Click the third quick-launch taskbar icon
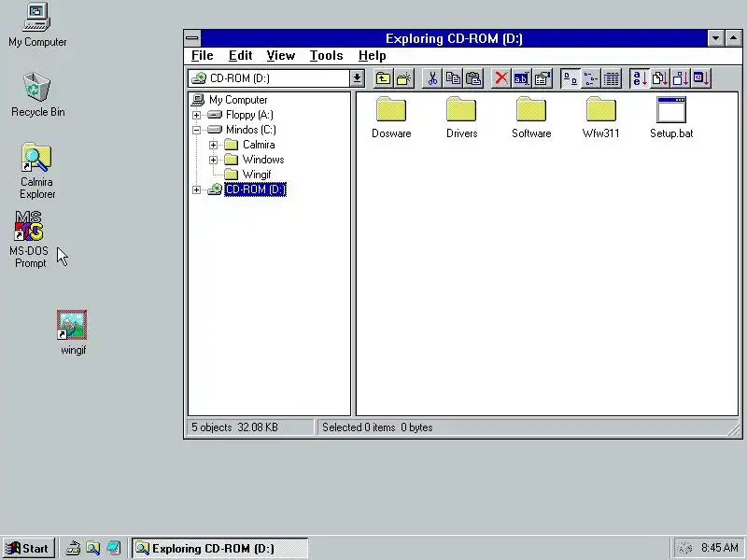Image resolution: width=747 pixels, height=560 pixels. pyautogui.click(x=113, y=549)
